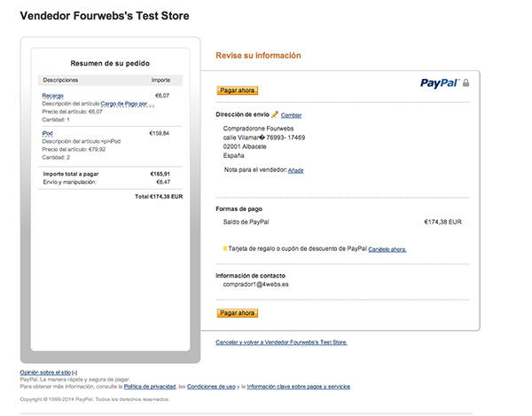The width and height of the screenshot is (532, 416).
Task: Click the Cantidad: 2 text
Action: (56, 158)
